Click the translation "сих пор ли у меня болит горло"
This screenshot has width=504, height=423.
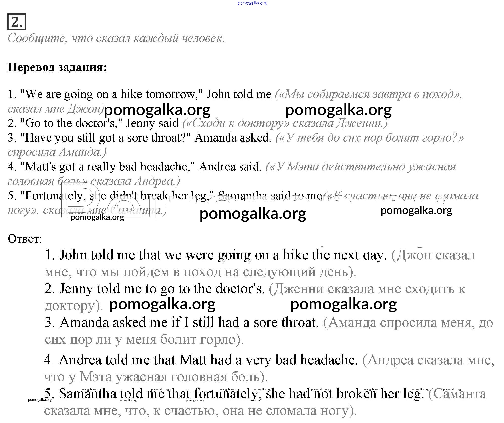click(143, 340)
